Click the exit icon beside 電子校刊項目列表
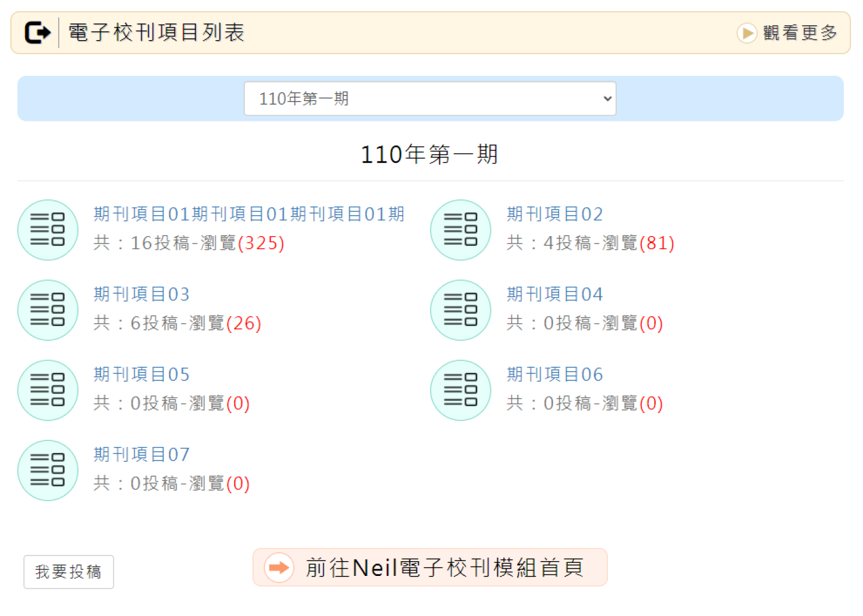 37,33
